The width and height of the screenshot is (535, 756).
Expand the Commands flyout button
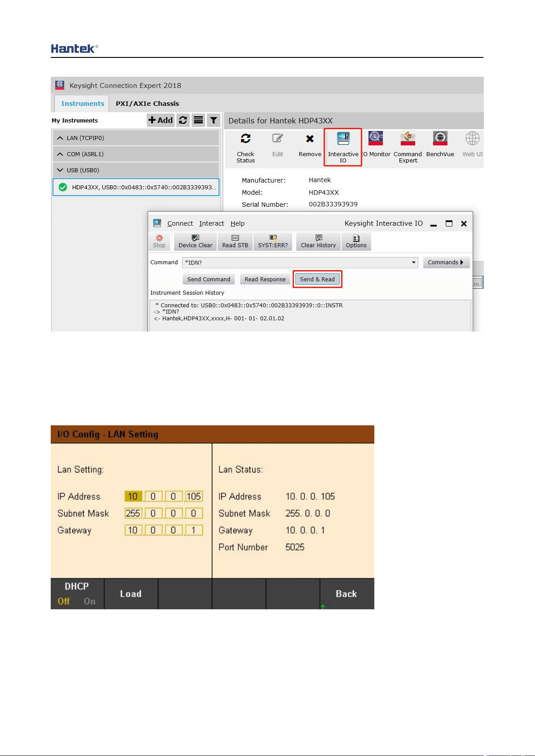click(x=446, y=262)
